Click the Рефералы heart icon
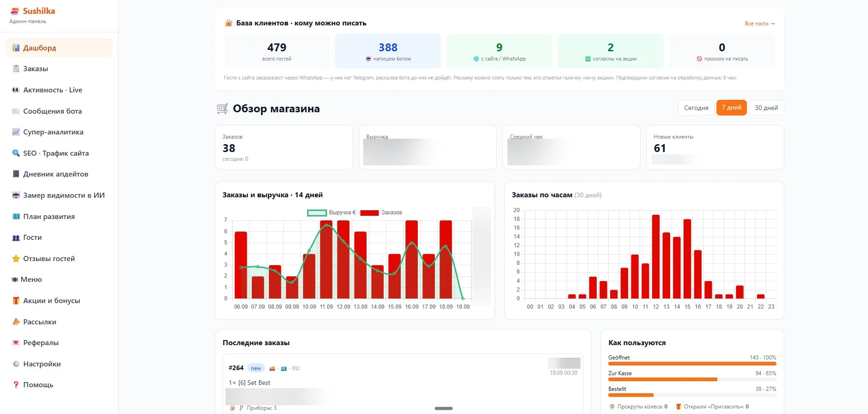868x414 pixels. click(16, 343)
